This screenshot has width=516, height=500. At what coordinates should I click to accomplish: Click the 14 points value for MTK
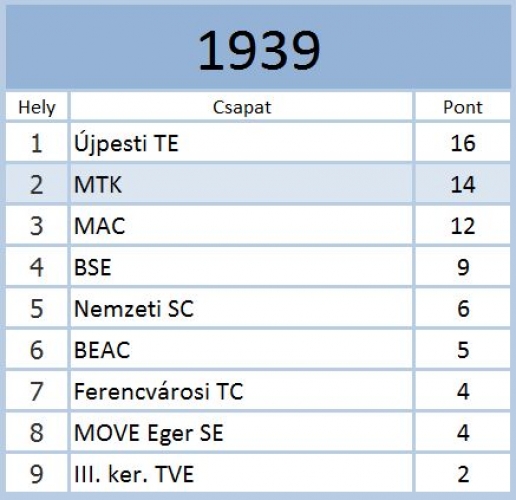coord(463,184)
